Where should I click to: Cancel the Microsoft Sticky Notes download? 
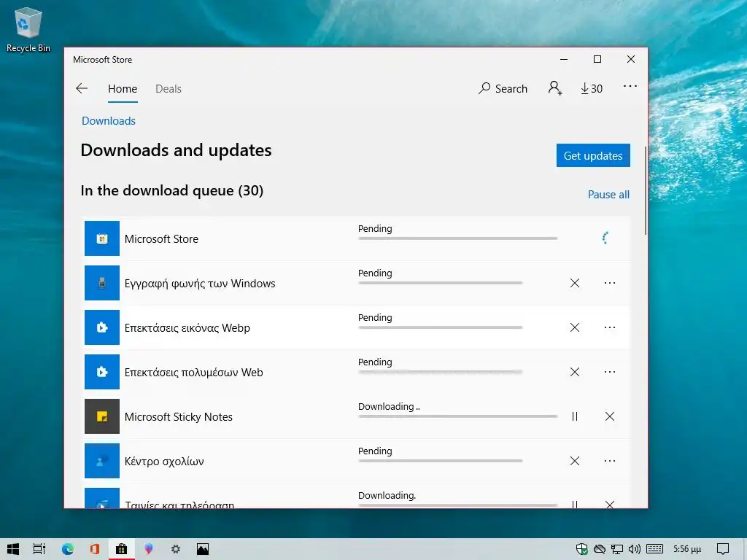pos(610,416)
